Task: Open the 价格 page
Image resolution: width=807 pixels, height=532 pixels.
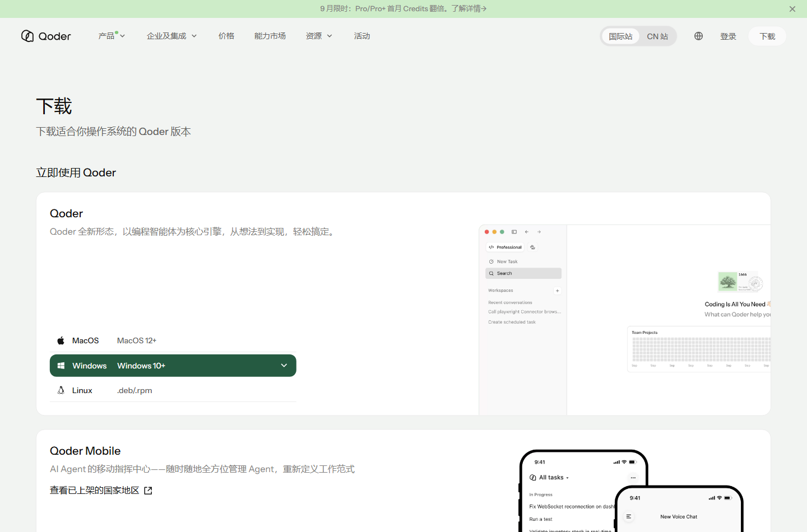Action: [226, 36]
